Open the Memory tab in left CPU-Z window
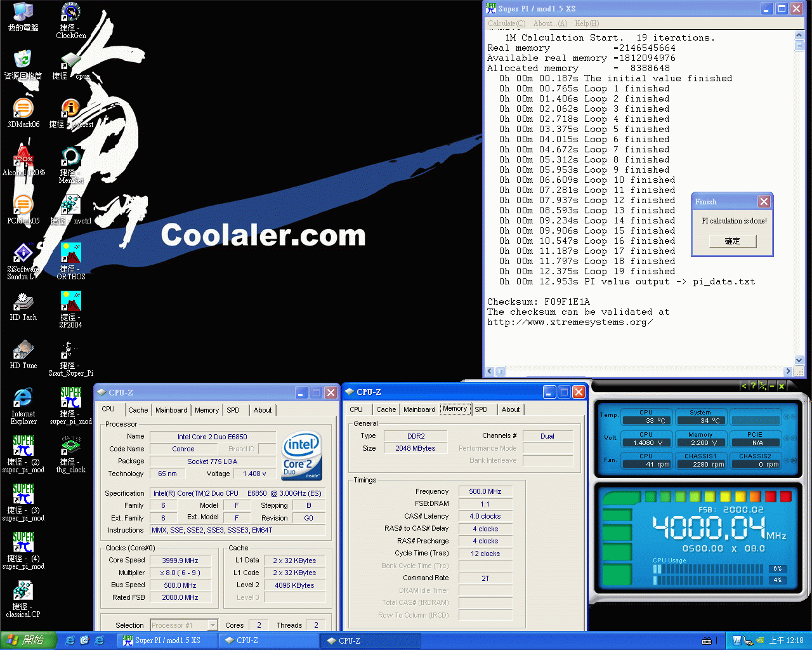The width and height of the screenshot is (812, 650). click(207, 410)
